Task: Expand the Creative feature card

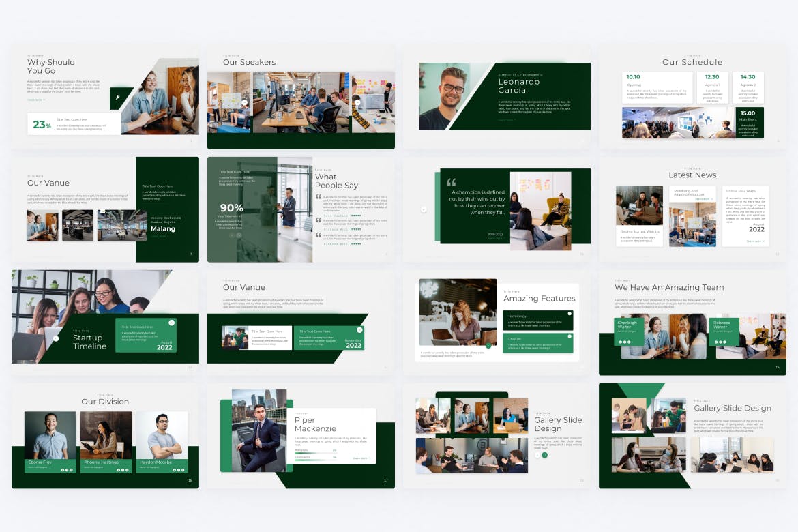Action: tap(537, 342)
